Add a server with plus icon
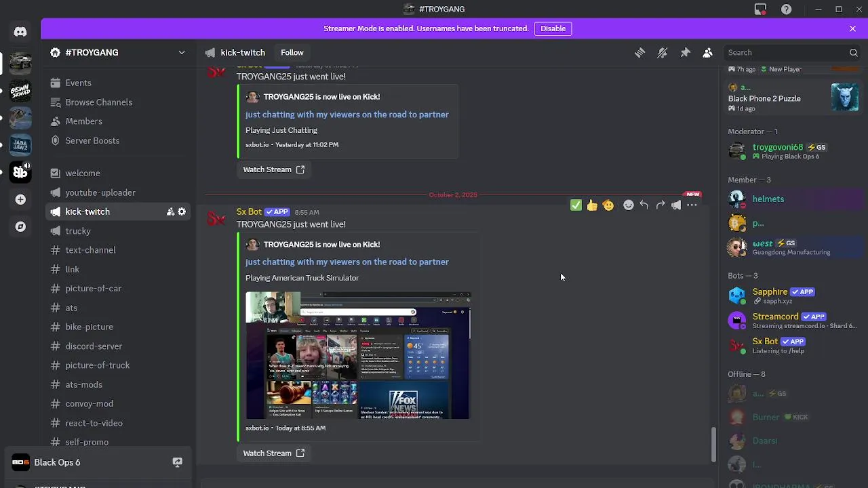Image resolution: width=868 pixels, height=488 pixels. point(20,199)
